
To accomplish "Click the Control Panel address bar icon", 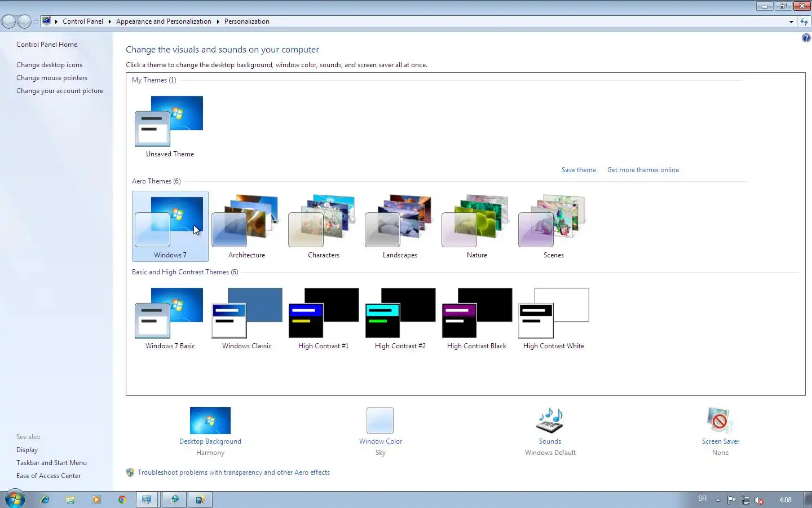I will tap(46, 21).
